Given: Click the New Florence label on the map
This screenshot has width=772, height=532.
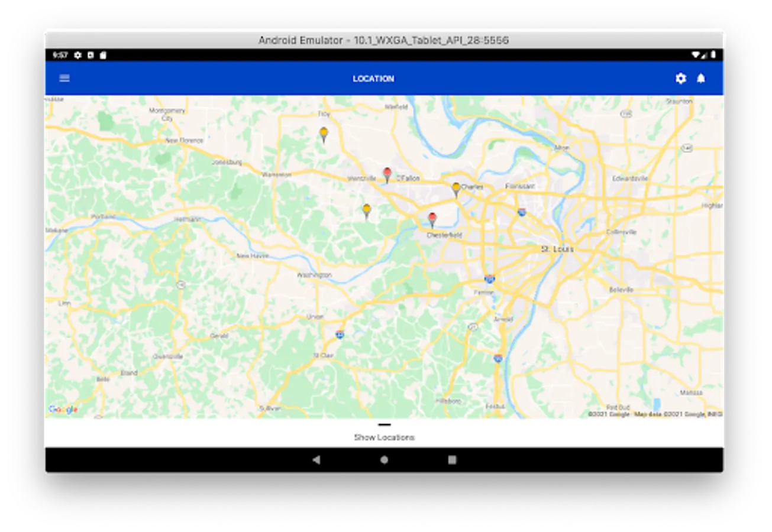Looking at the screenshot, I should click(185, 141).
